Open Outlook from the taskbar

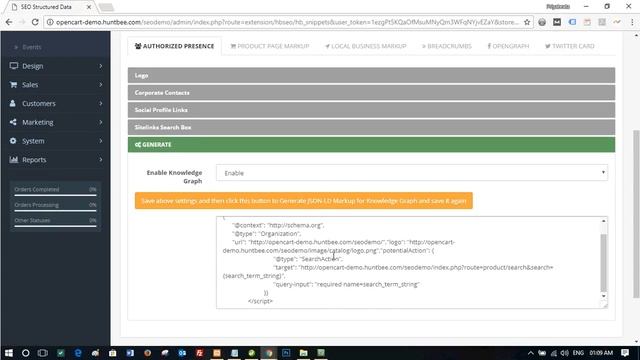(x=182, y=353)
